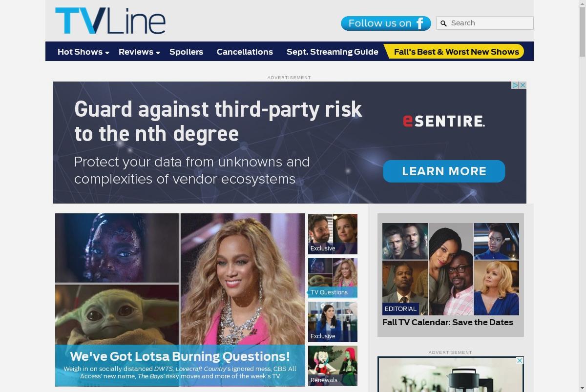Click the search magnifier icon
Viewport: 586px width, 392px height.
[443, 23]
